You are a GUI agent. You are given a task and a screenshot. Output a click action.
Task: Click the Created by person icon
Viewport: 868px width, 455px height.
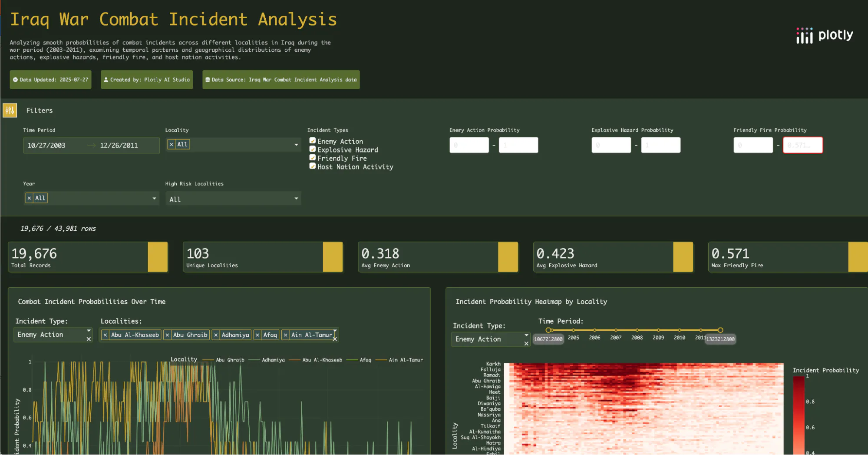pos(106,80)
